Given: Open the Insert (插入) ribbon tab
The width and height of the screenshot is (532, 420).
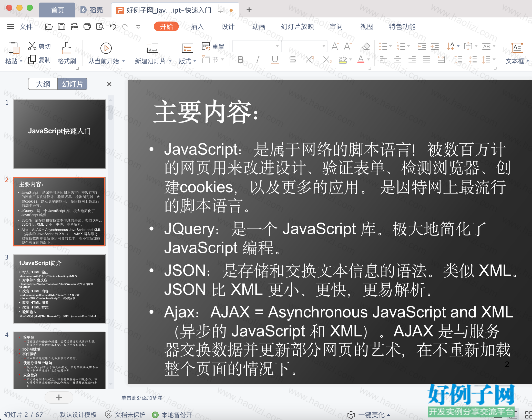Looking at the screenshot, I should 197,27.
